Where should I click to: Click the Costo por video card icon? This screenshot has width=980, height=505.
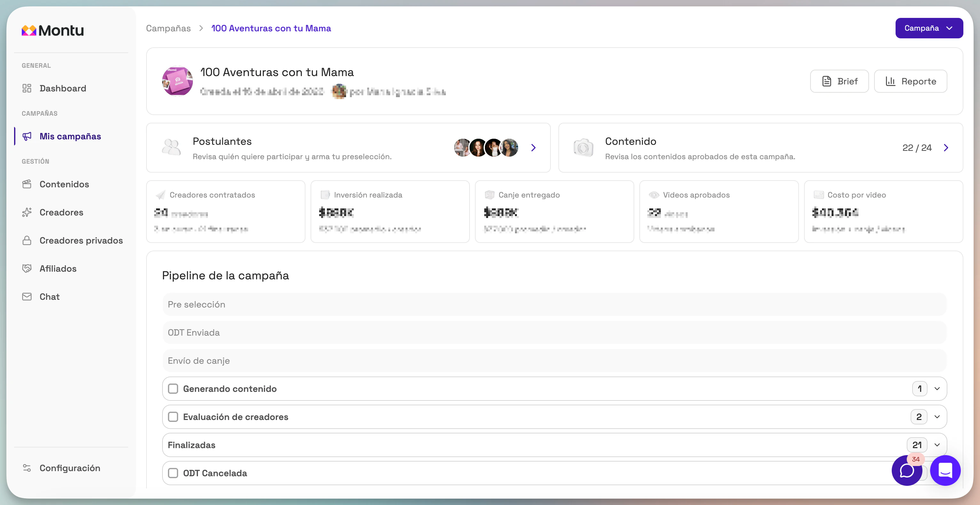[x=819, y=195]
